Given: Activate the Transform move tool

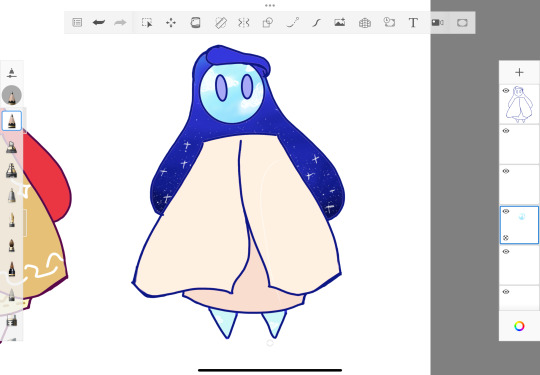Looking at the screenshot, I should tap(171, 23).
